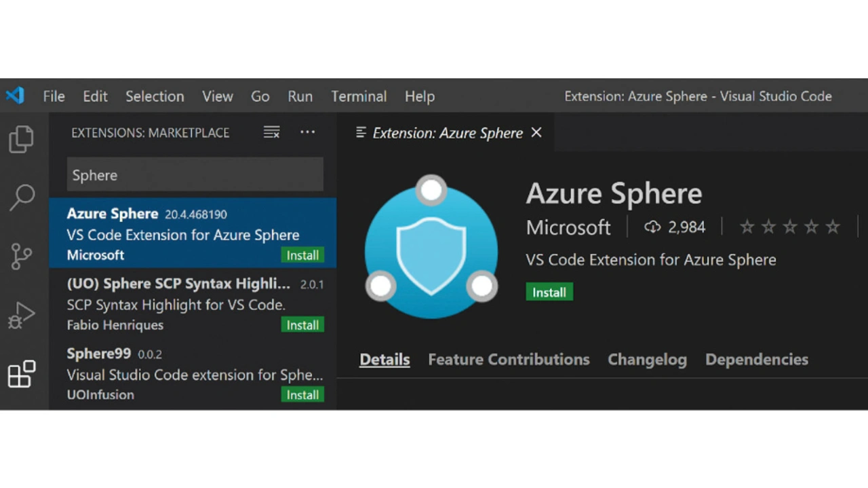Screen dimensions: 868x488
Task: Click the 2,984 download count
Action: [686, 227]
